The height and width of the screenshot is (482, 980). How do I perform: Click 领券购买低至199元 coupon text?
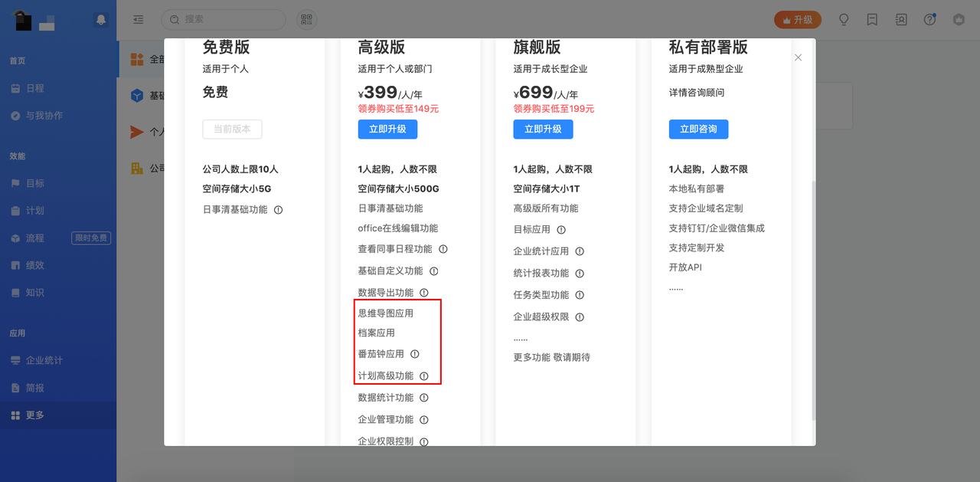tap(554, 109)
